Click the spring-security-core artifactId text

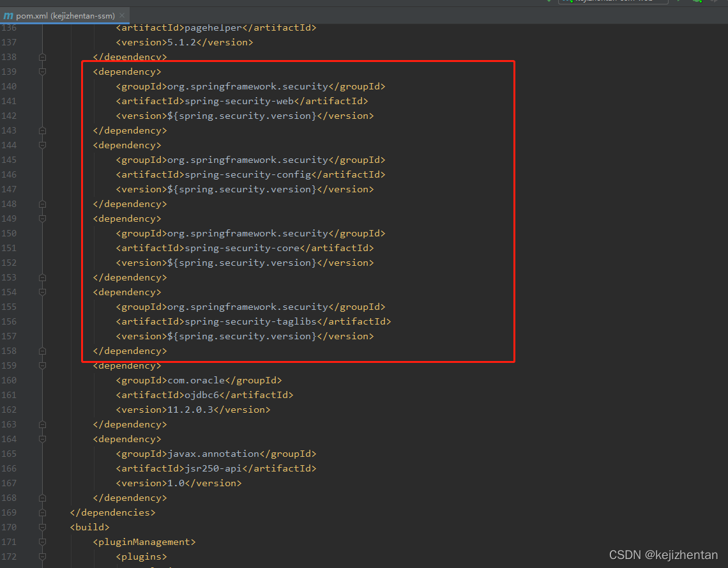pyautogui.click(x=242, y=248)
